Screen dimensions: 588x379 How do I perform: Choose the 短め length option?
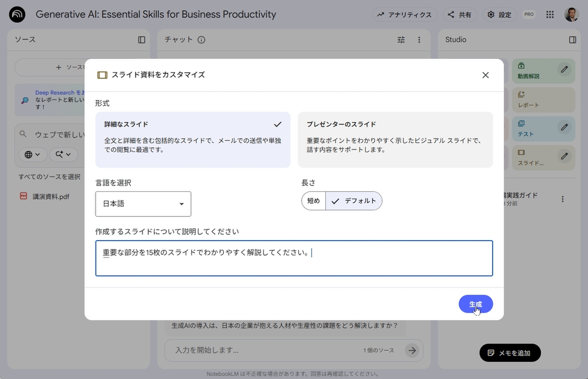tap(314, 201)
